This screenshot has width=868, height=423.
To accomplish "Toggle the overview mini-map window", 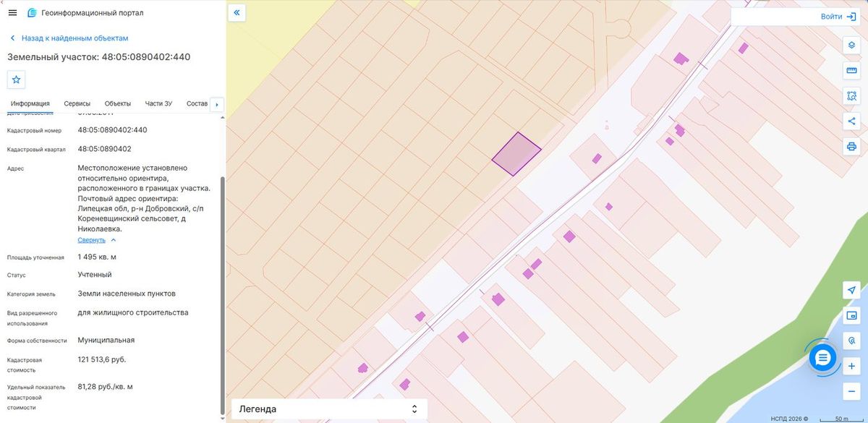I will click(851, 315).
